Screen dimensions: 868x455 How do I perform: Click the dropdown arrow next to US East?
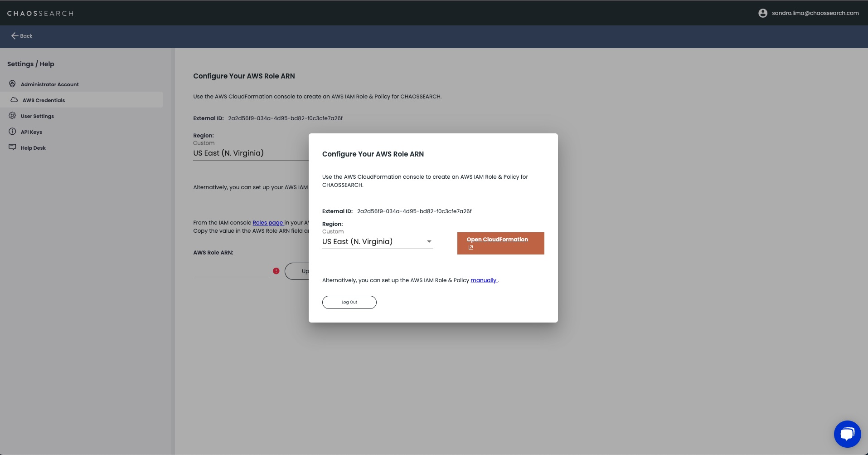429,242
